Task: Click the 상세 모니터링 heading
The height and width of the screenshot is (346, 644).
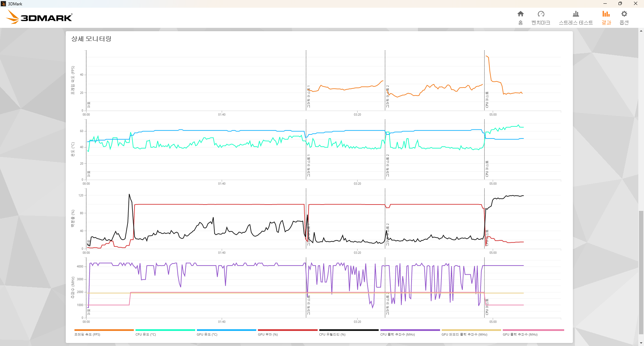Action: coord(91,39)
